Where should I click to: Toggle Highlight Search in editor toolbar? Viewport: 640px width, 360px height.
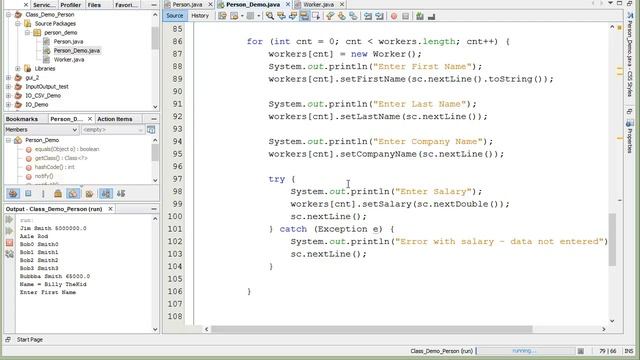[304, 16]
